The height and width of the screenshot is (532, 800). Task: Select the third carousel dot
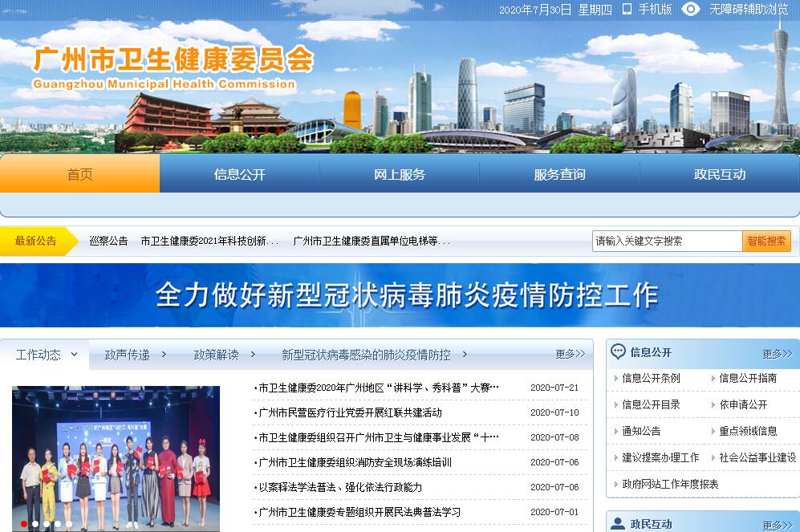point(47,524)
